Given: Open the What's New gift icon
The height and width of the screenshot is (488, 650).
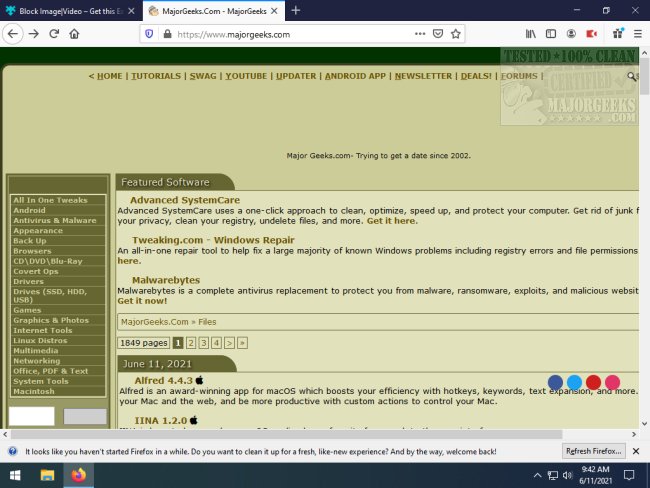Looking at the screenshot, I should coord(618,34).
